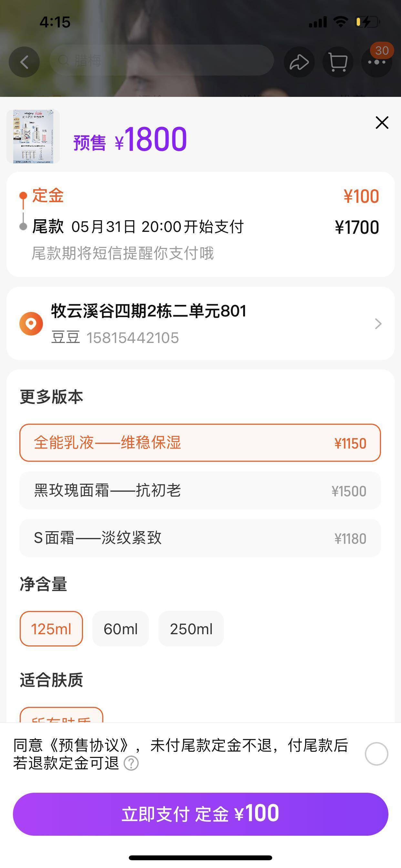The width and height of the screenshot is (401, 868).
Task: Tap the orange location pin icon
Action: [31, 324]
